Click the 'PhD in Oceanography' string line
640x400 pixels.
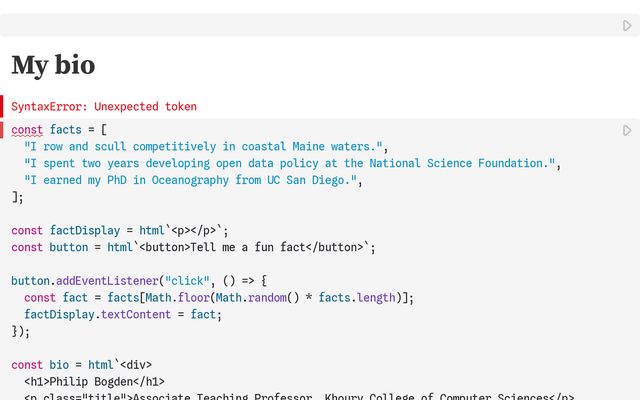coord(193,180)
